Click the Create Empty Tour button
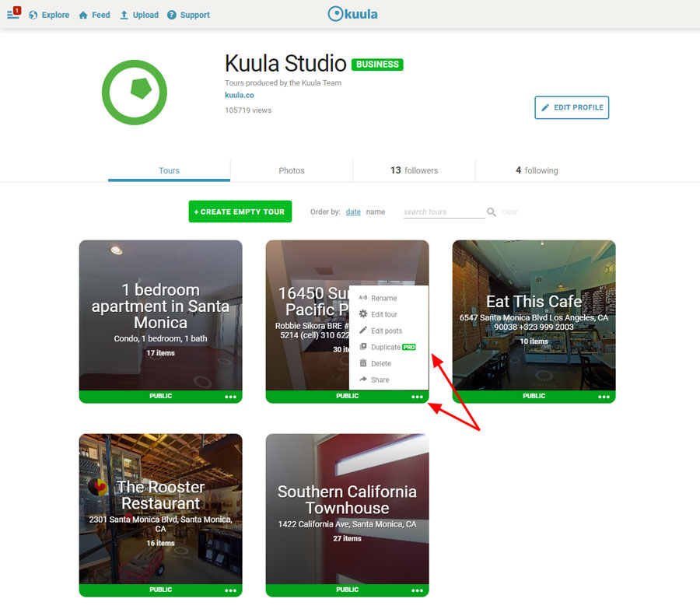The height and width of the screenshot is (616, 700). (240, 212)
